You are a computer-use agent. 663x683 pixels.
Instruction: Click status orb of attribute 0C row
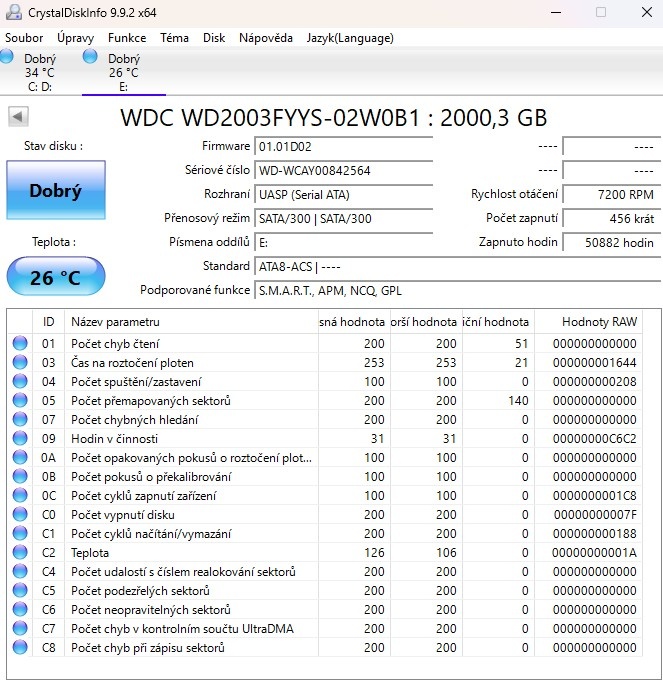20,495
